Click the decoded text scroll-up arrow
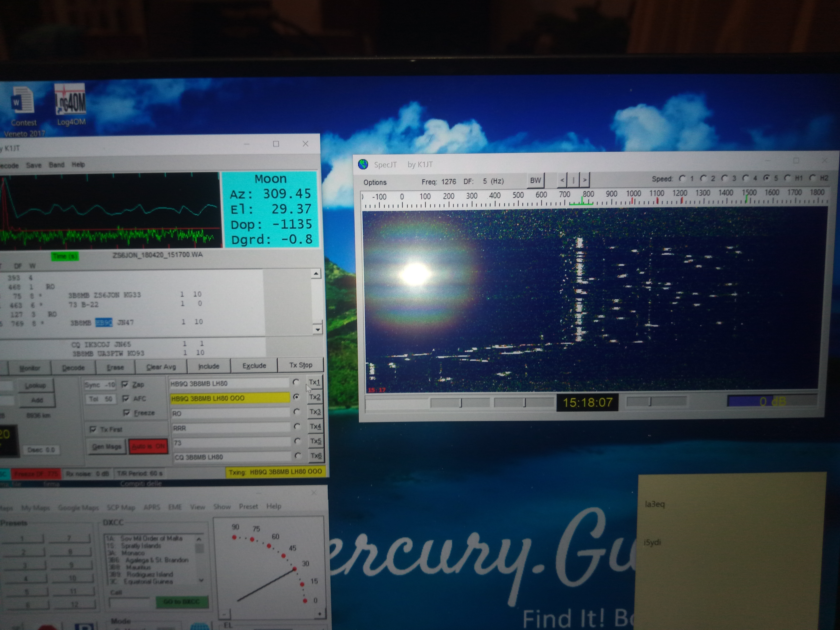The height and width of the screenshot is (630, 840). point(316,273)
